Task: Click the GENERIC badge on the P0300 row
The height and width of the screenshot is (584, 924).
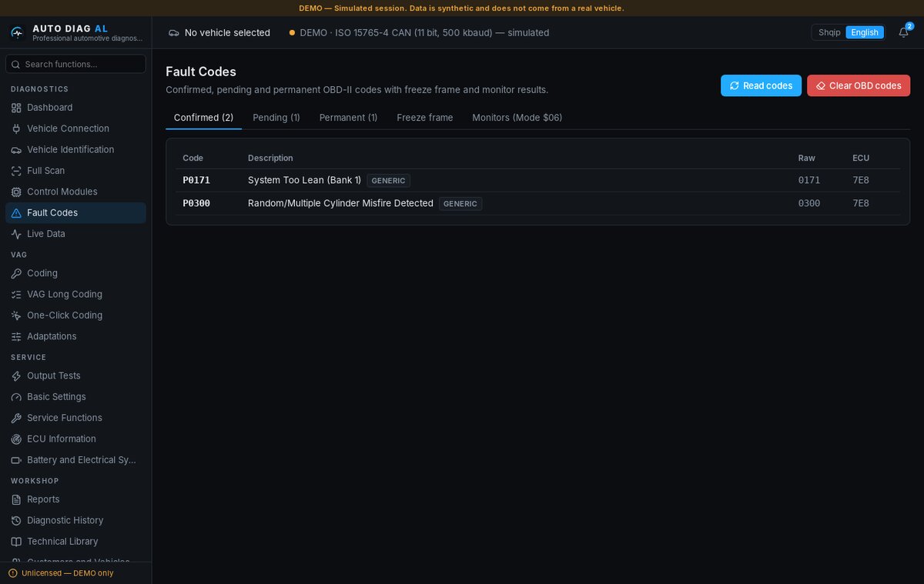Action: coord(460,204)
